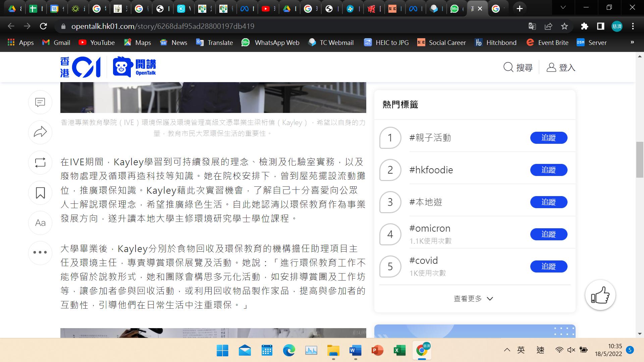Viewport: 644px width, 362px height.
Task: Open the Aa font size control
Action: tap(40, 223)
